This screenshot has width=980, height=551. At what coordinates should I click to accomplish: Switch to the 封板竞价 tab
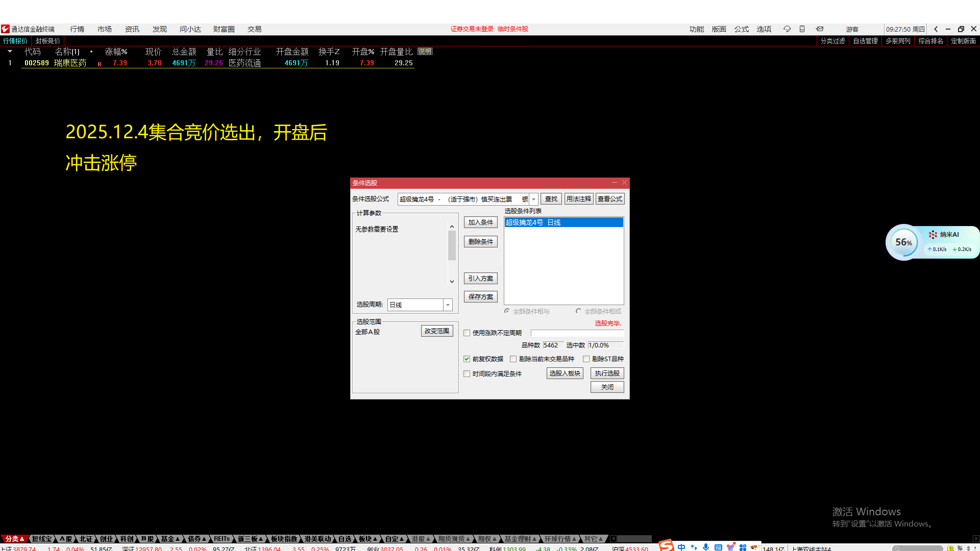[48, 41]
